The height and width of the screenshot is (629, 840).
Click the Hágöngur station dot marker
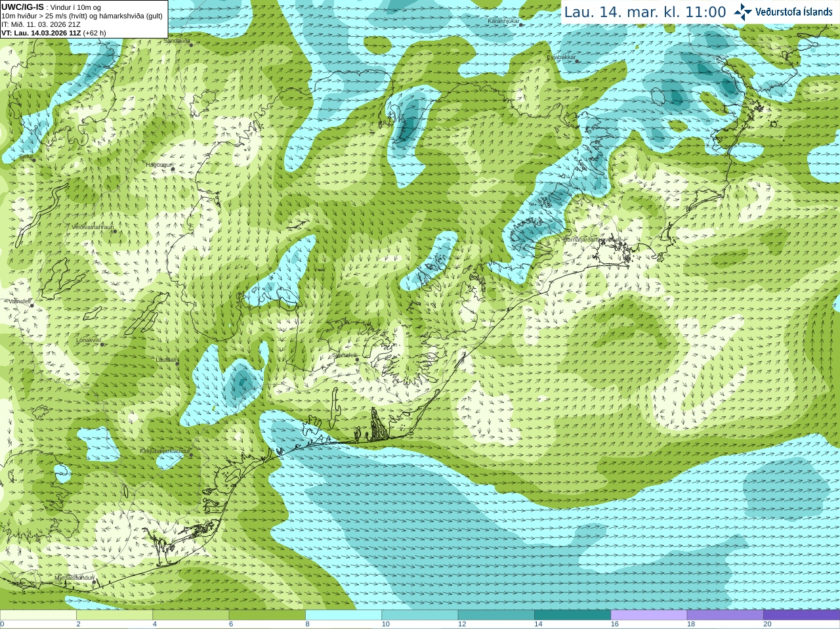pos(173,169)
